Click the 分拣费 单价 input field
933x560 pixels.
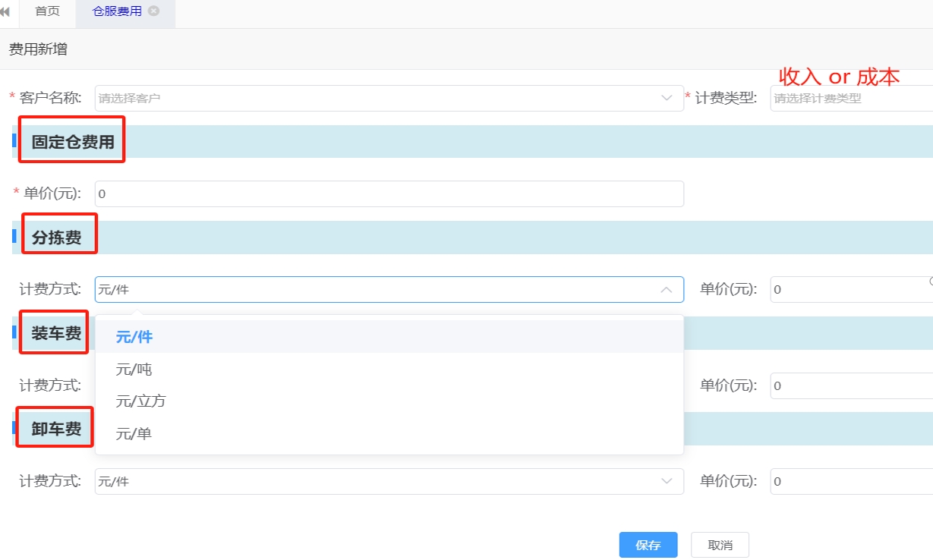pyautogui.click(x=850, y=289)
